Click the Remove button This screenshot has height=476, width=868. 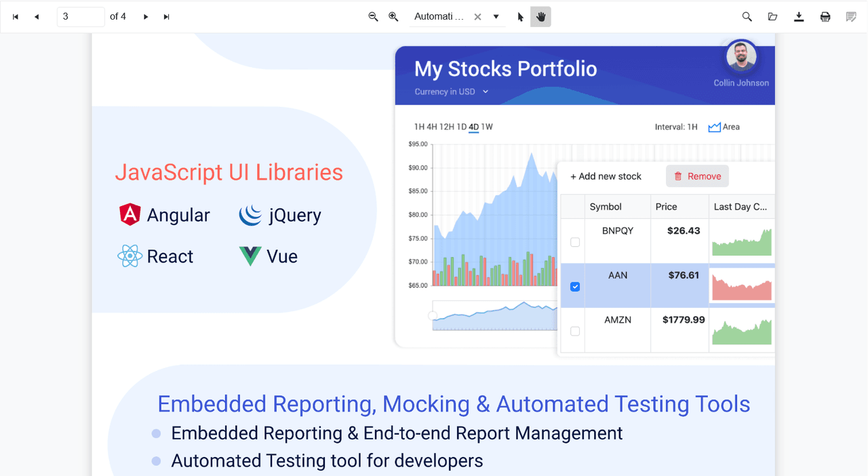tap(697, 176)
